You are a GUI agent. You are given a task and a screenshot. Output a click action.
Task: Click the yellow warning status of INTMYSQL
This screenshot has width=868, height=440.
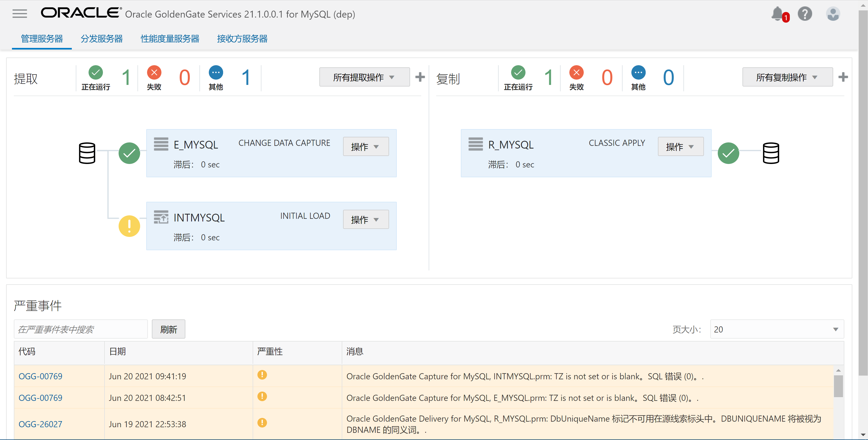[129, 226]
